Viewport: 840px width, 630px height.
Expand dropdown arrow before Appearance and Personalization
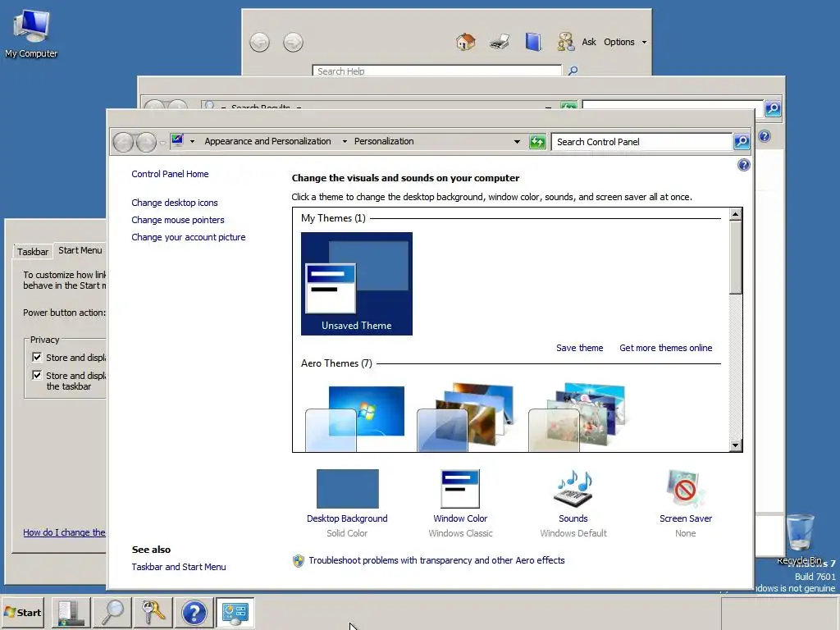point(192,141)
